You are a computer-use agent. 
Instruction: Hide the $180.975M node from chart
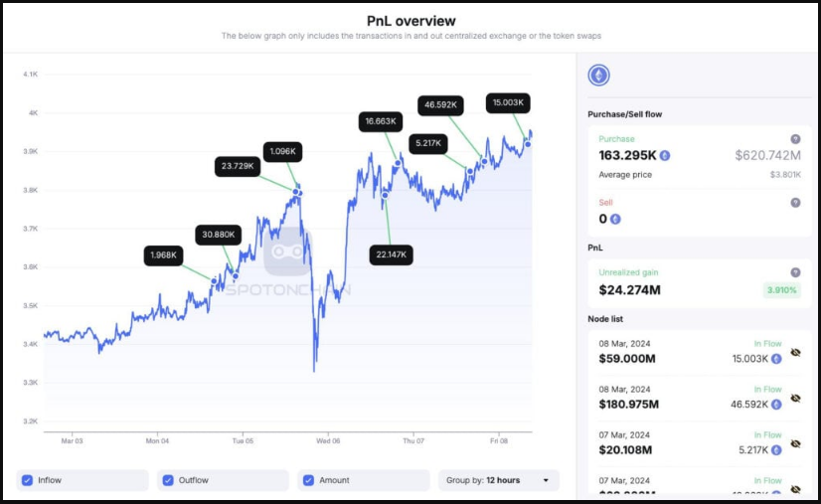[795, 398]
